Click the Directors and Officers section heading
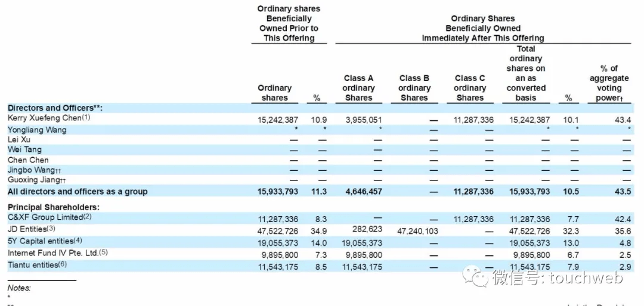The image size is (644, 306). [x=54, y=108]
